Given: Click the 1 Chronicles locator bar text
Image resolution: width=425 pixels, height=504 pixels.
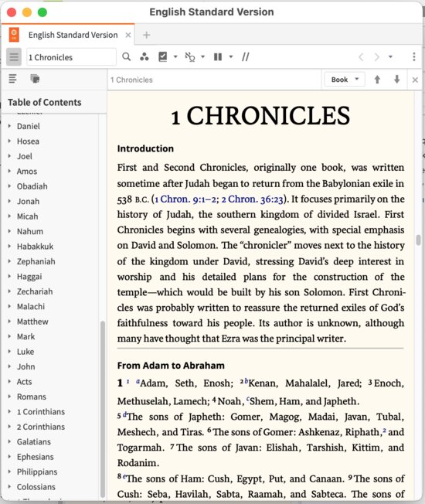Looking at the screenshot, I should [x=131, y=80].
